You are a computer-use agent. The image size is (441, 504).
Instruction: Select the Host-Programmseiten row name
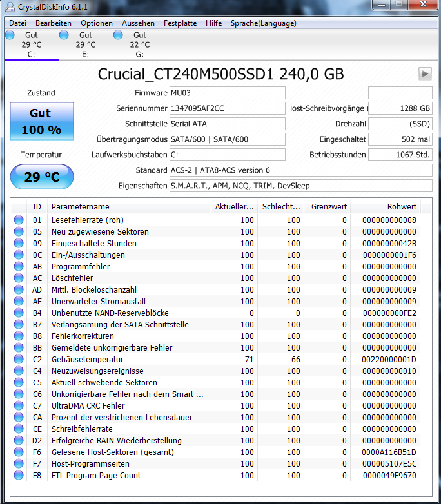point(90,463)
